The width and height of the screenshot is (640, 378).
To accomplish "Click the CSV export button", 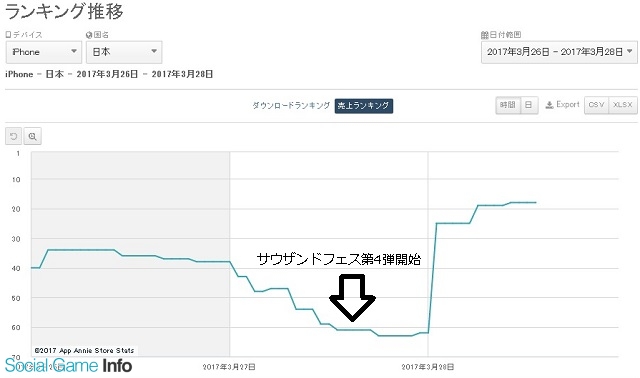I will click(x=596, y=105).
